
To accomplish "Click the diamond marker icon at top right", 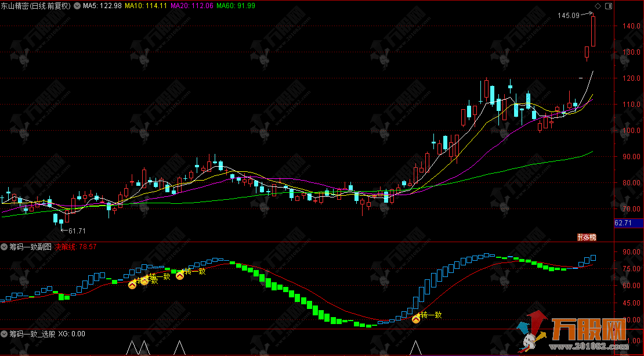I will pos(598,6).
